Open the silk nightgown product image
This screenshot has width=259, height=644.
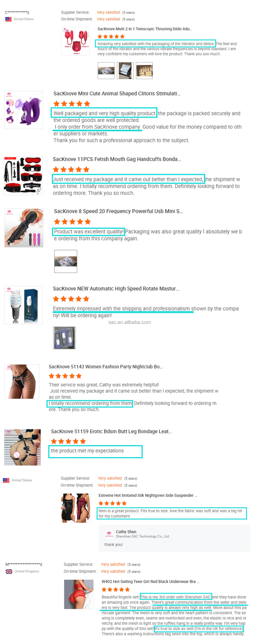tap(75, 508)
